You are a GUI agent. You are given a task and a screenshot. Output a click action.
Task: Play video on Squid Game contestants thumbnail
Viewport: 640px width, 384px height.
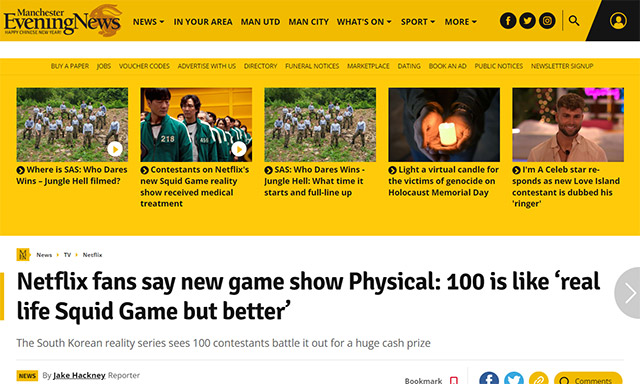[239, 149]
